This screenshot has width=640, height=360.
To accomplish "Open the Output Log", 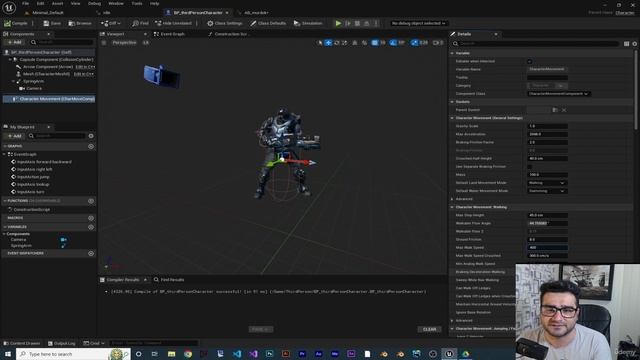I will [x=62, y=343].
